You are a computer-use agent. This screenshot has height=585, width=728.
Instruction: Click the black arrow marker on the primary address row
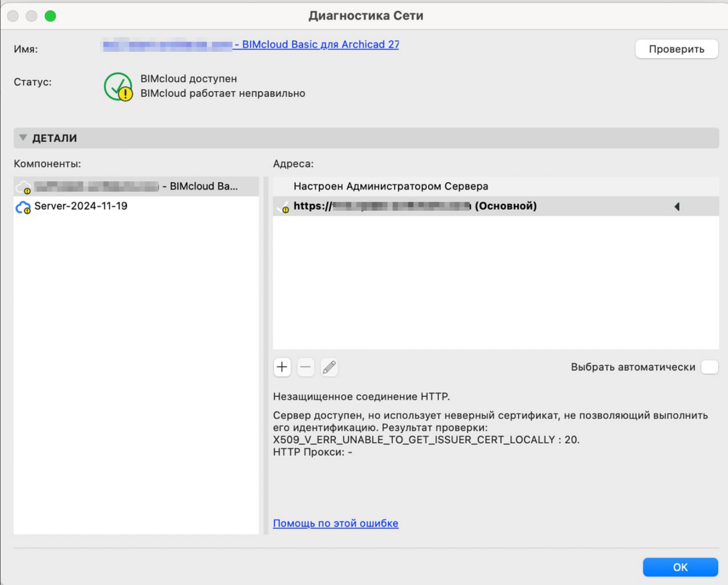pos(677,207)
